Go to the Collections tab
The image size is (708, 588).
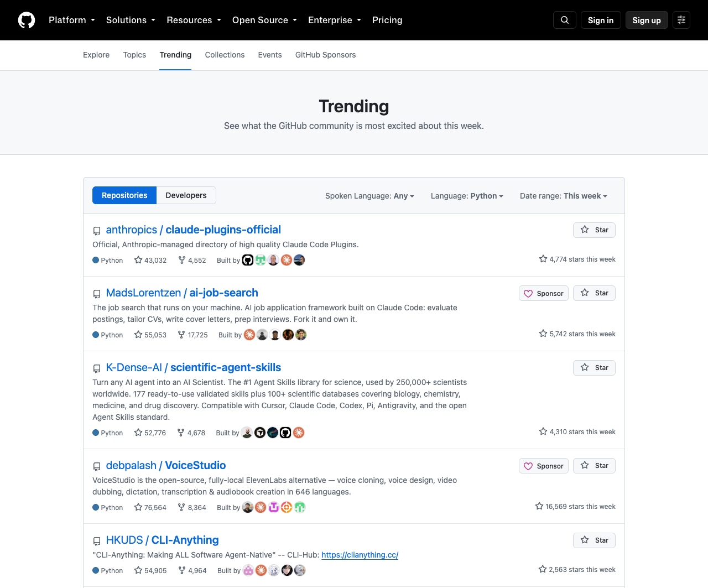point(225,55)
